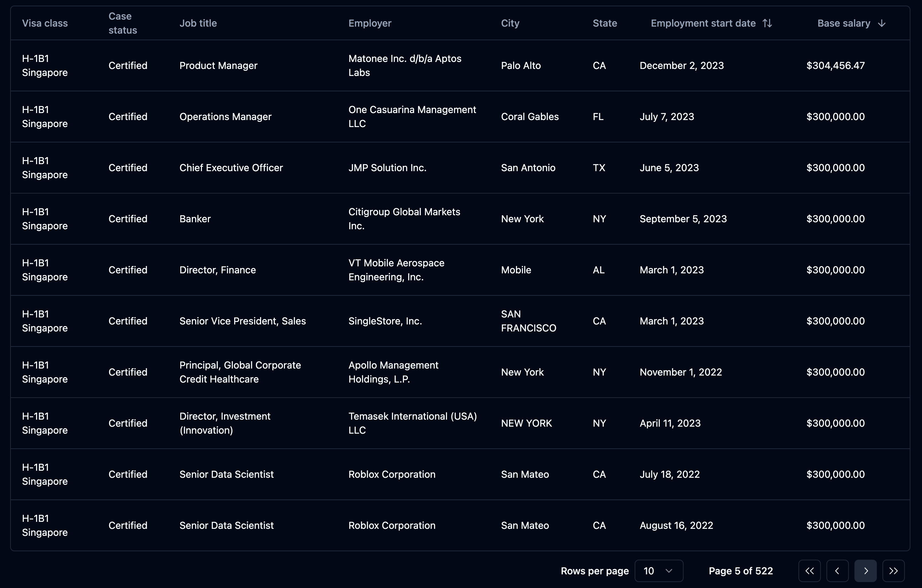The image size is (922, 588).
Task: Click the July 18, 2022 date
Action: [x=670, y=474]
